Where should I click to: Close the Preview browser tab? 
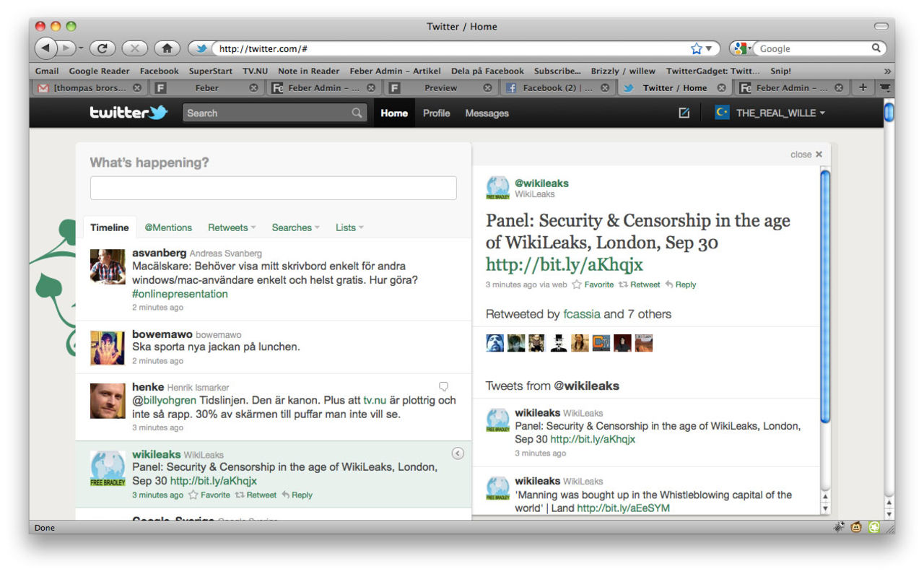coord(487,88)
